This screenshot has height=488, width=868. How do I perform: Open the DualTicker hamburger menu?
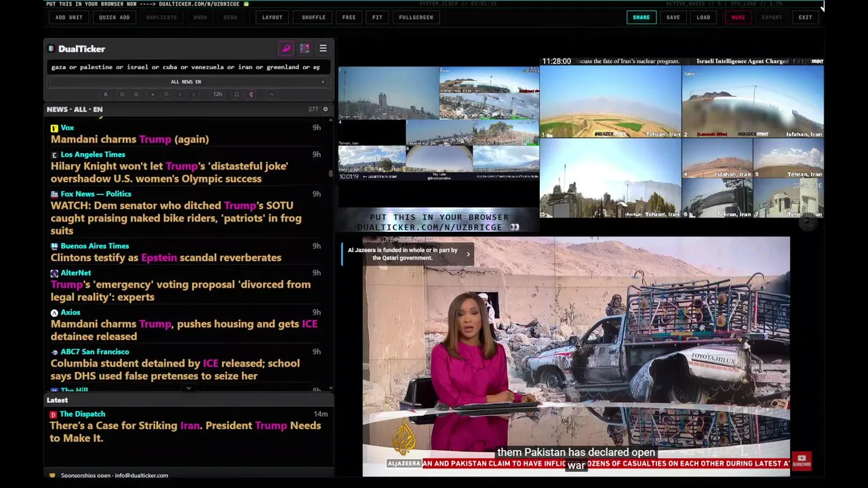pyautogui.click(x=323, y=49)
